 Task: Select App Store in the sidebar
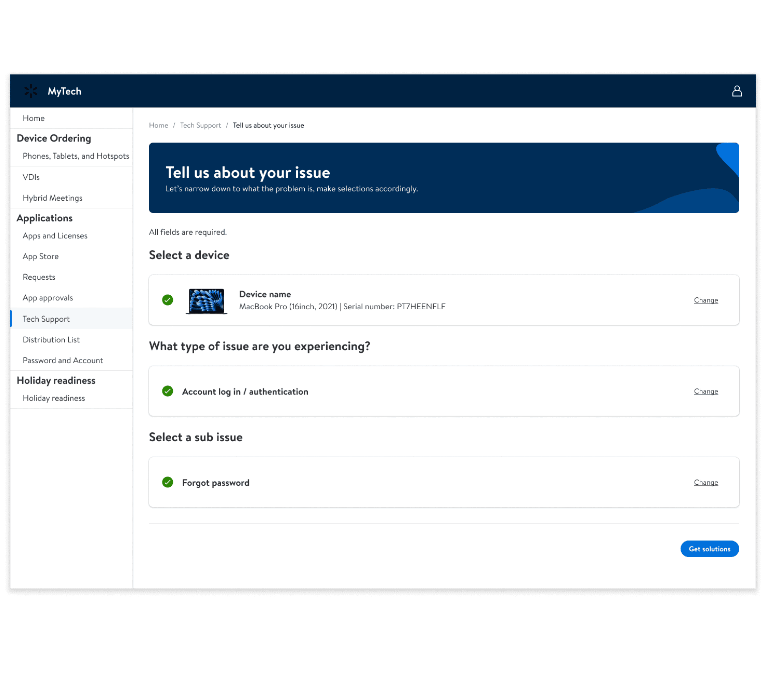[x=41, y=256]
